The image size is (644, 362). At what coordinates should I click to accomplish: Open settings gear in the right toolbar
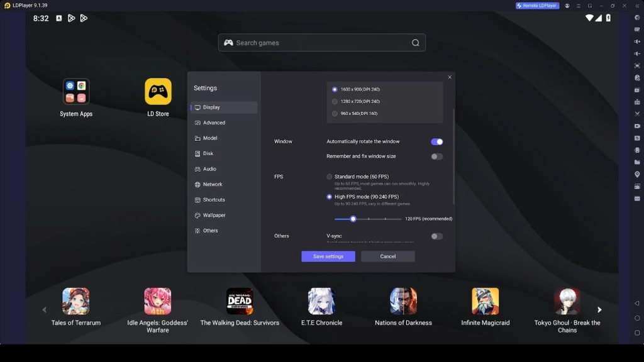pos(637,18)
